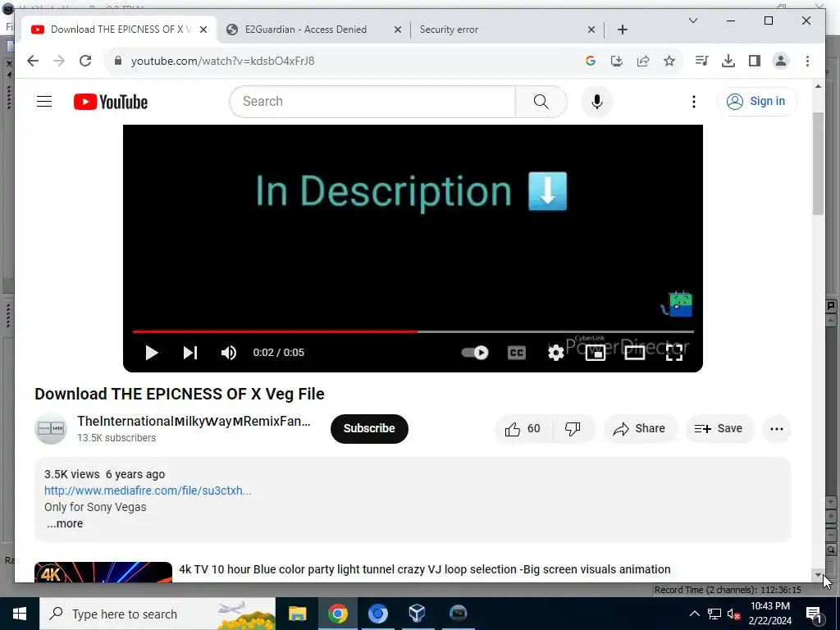
Task: Play the video
Action: pos(152,353)
